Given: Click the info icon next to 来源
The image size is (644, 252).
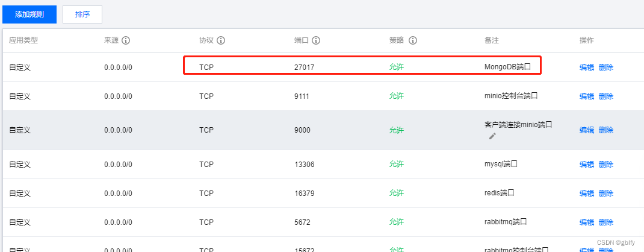Looking at the screenshot, I should pos(126,41).
